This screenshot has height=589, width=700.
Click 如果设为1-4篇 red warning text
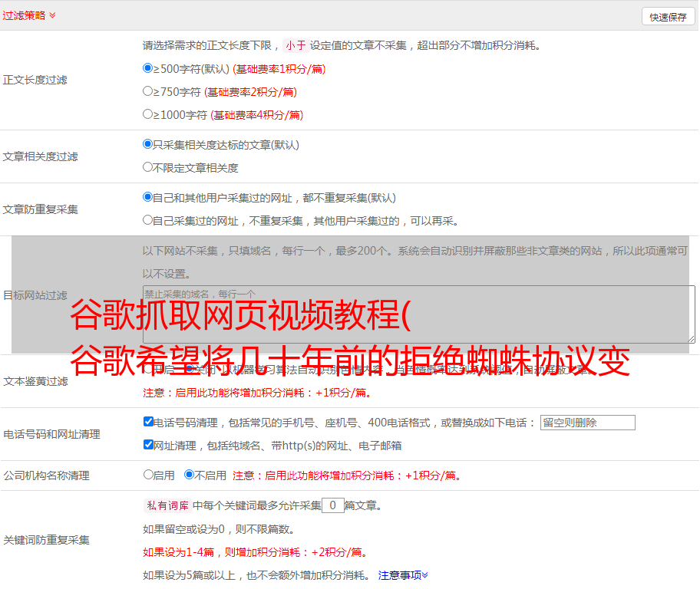(x=256, y=552)
